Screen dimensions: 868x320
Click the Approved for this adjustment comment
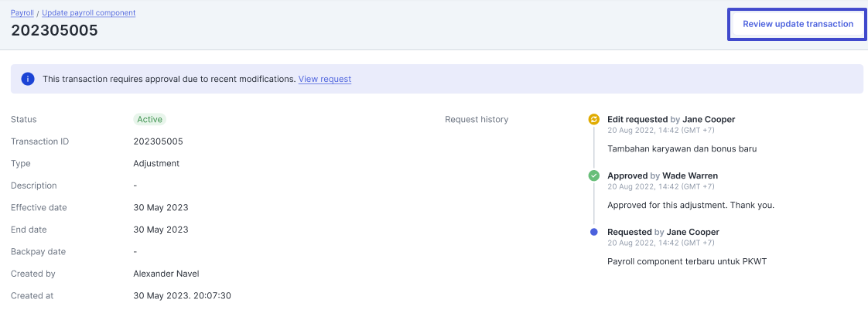tap(691, 205)
